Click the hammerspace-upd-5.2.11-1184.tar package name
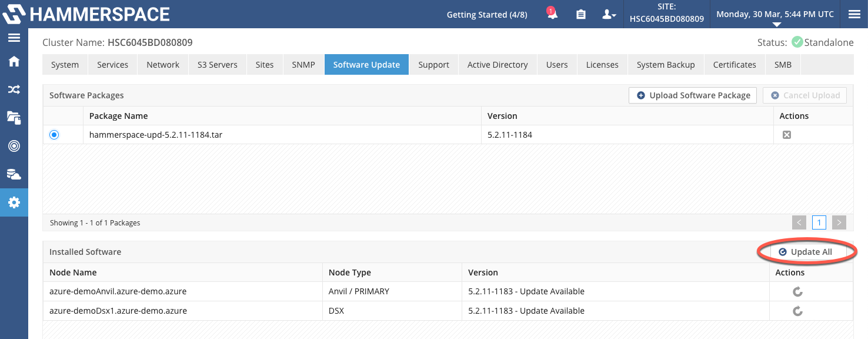Image resolution: width=868 pixels, height=339 pixels. click(156, 135)
